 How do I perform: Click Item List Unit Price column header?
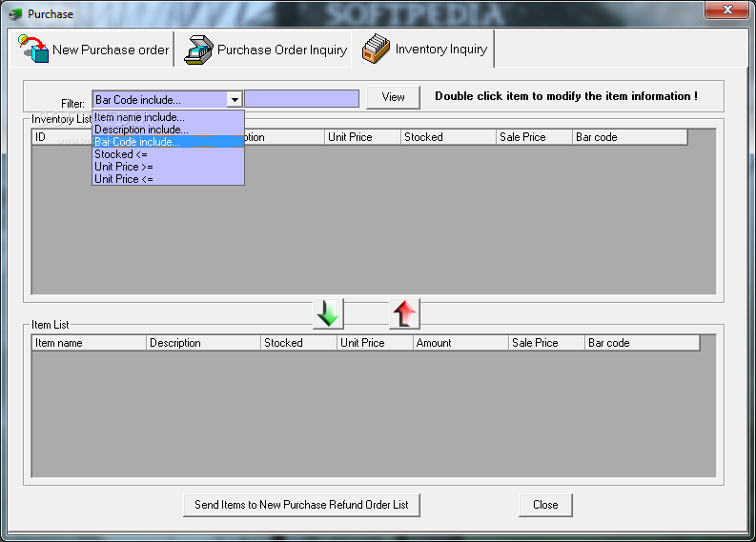coord(375,343)
